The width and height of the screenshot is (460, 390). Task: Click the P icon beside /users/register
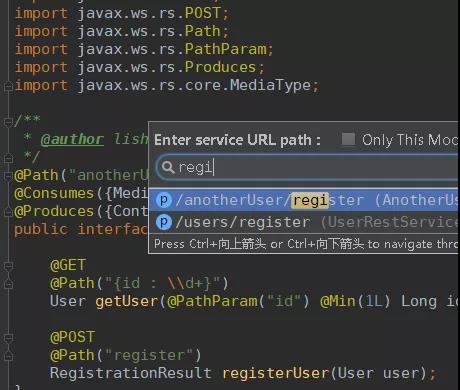tap(164, 222)
